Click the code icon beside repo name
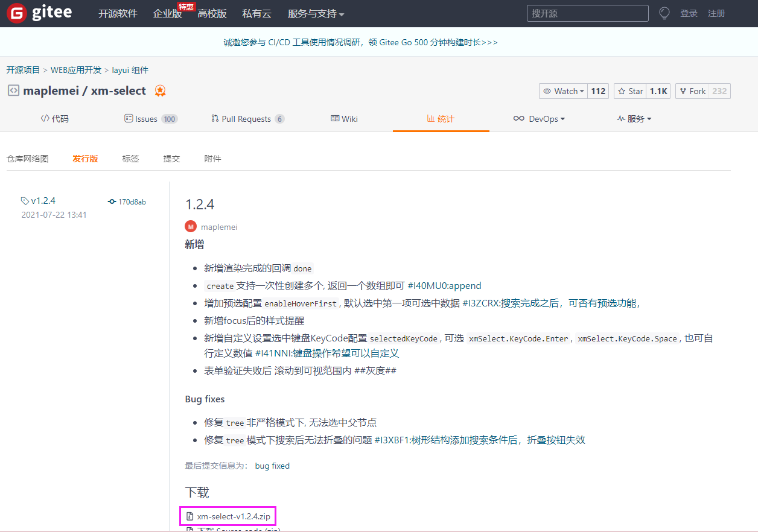Viewport: 758px width, 532px height. pyautogui.click(x=13, y=90)
